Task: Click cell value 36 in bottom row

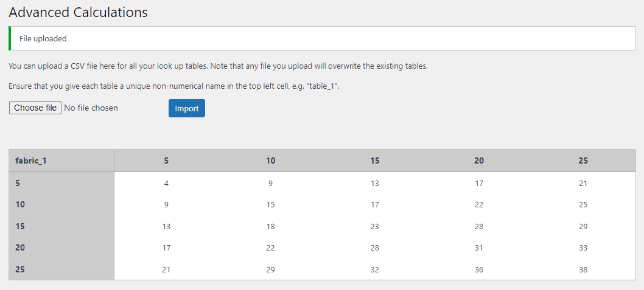Action: point(479,270)
